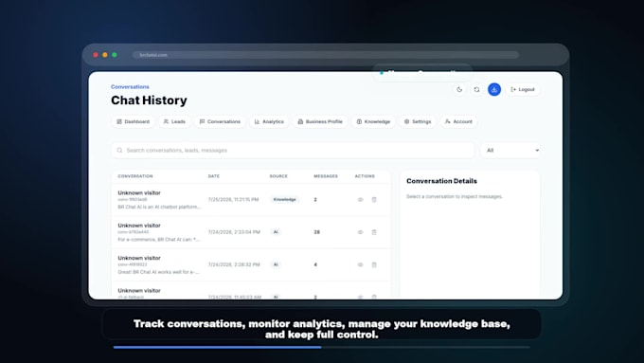644x363 pixels.
Task: Click the MESSAGES column header
Action: point(326,176)
